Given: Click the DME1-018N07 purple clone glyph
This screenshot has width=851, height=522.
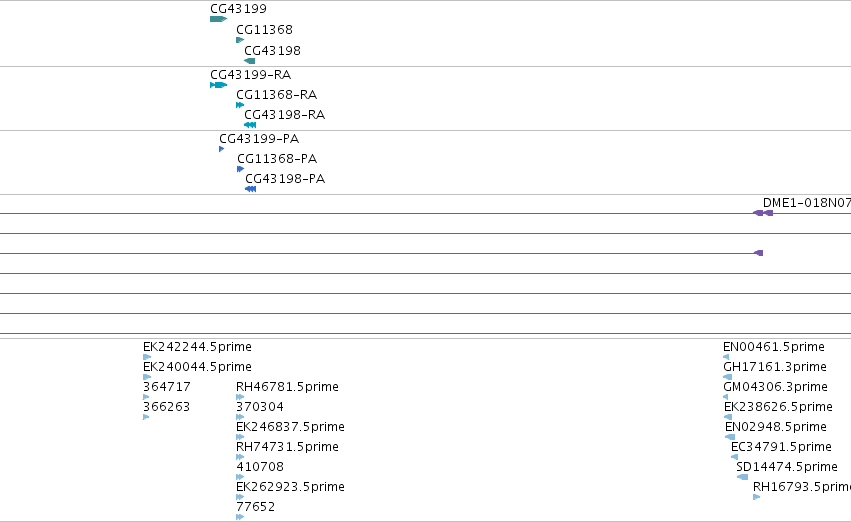Looking at the screenshot, I should [763, 213].
